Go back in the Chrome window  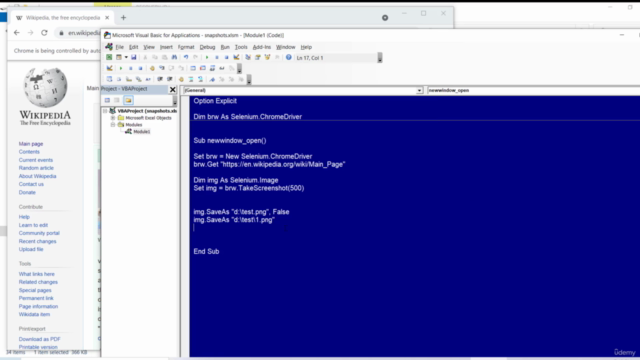pyautogui.click(x=16, y=33)
